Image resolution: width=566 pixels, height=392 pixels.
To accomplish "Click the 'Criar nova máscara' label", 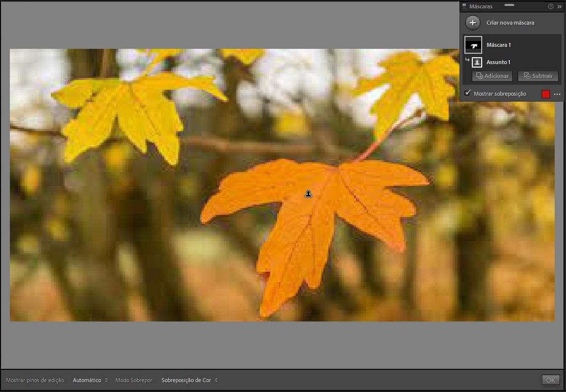I will 510,23.
